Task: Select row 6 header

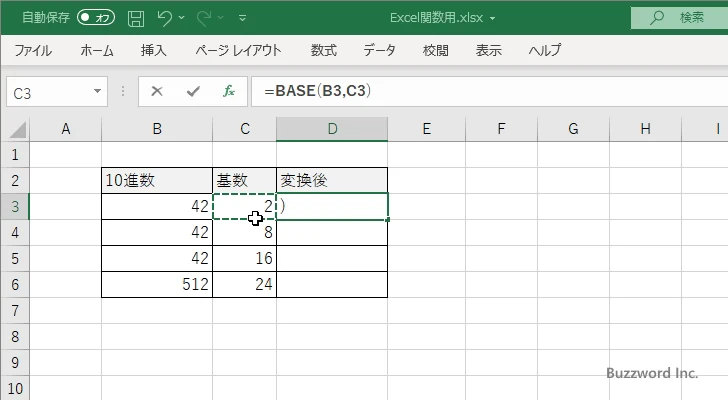Action: point(15,284)
